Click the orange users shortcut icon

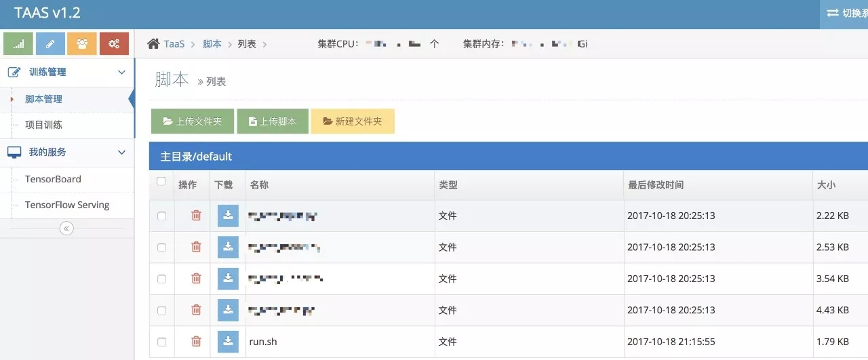point(82,43)
